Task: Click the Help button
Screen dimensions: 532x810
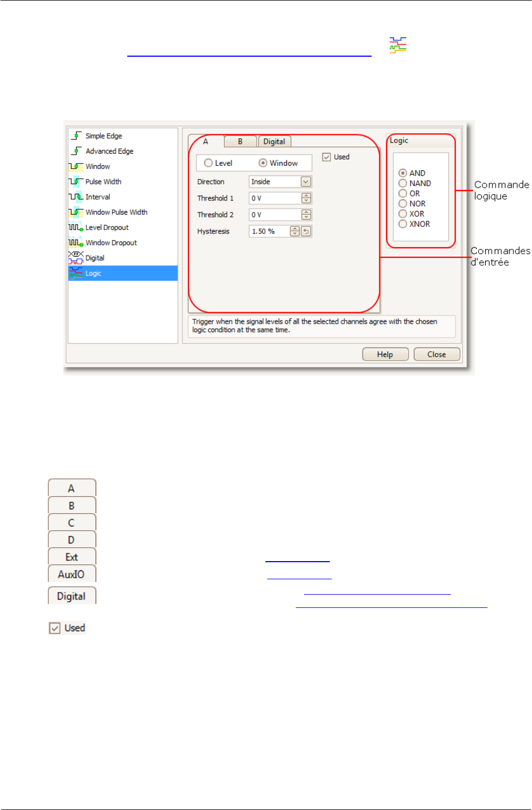Action: 385,355
